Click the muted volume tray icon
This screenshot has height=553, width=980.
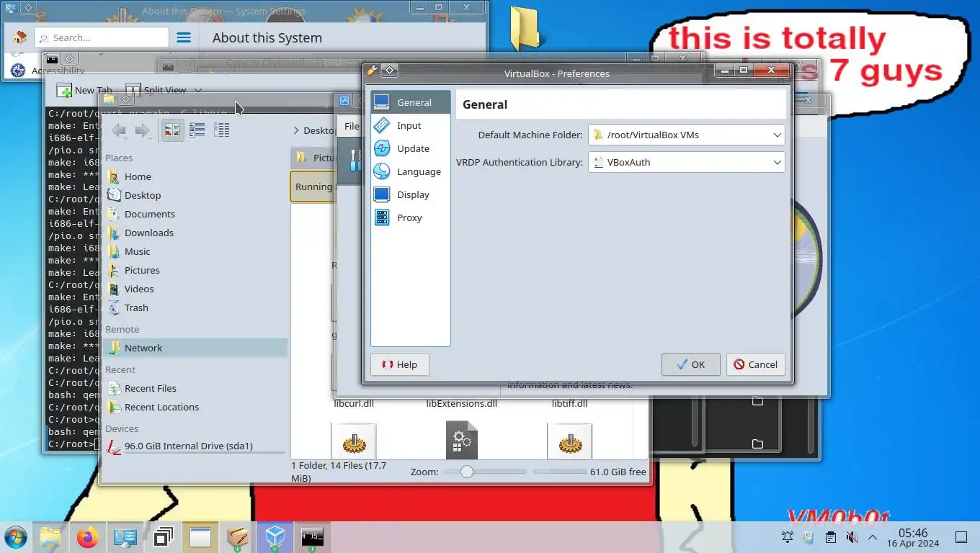tap(851, 537)
